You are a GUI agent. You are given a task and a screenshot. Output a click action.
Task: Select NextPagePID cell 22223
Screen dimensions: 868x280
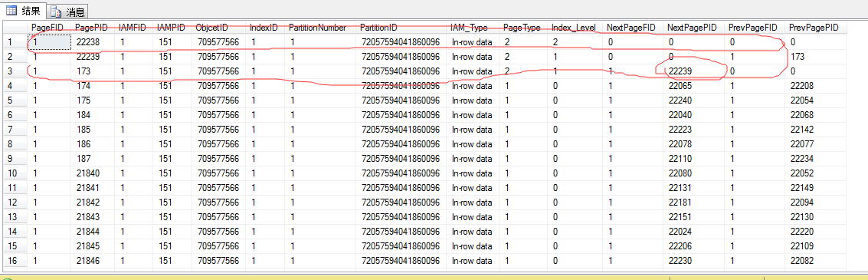pyautogui.click(x=693, y=129)
